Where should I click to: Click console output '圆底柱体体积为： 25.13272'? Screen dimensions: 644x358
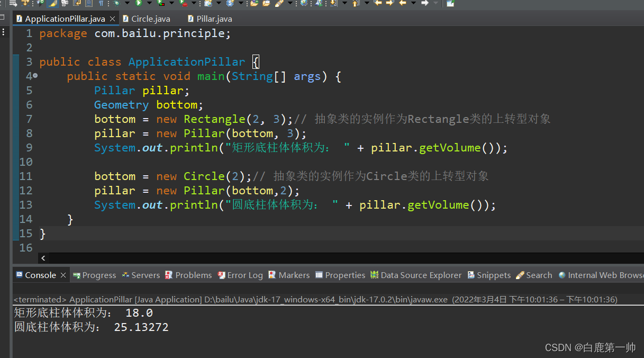pos(91,327)
